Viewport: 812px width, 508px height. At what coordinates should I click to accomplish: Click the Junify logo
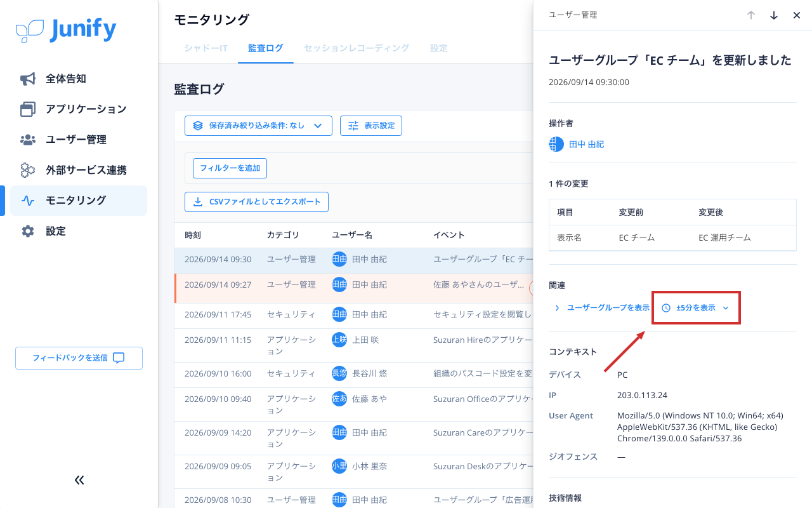[66, 30]
